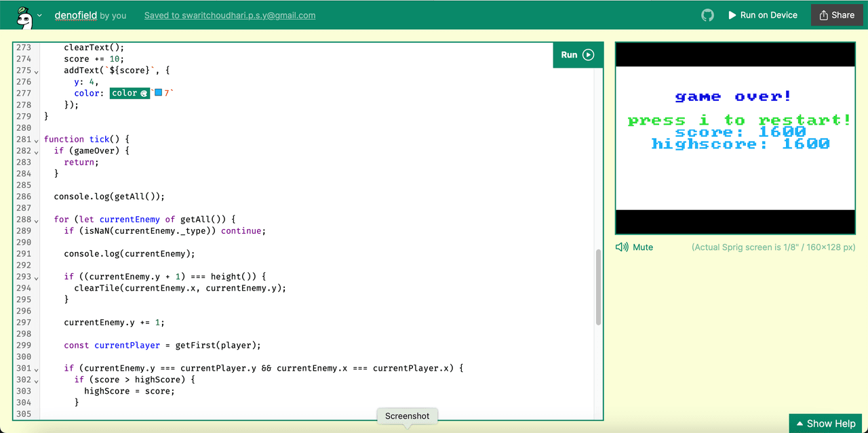Open the dropdown chevron beside the logo

[x=39, y=15]
